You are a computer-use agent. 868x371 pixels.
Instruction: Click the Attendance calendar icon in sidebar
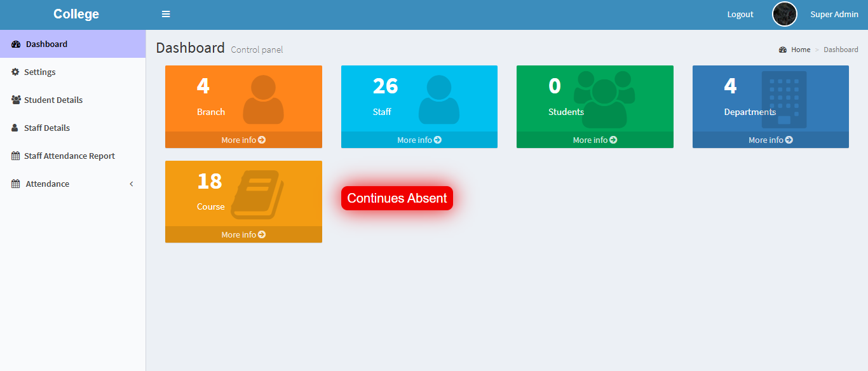(16, 184)
